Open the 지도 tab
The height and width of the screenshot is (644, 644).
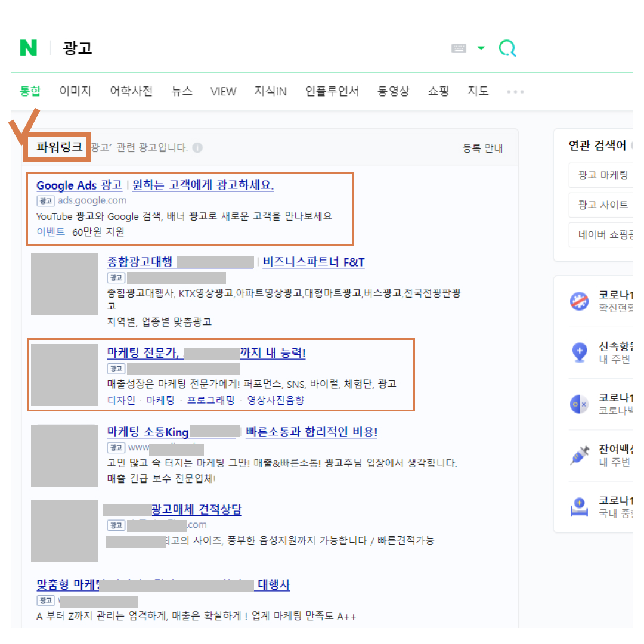coord(478,91)
